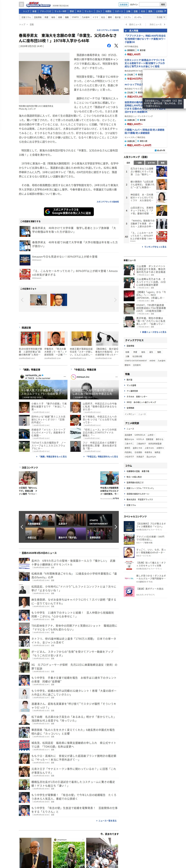Show next photo in この記事のフォト gallery
This screenshot has width=186, height=868.
[x=115, y=300]
